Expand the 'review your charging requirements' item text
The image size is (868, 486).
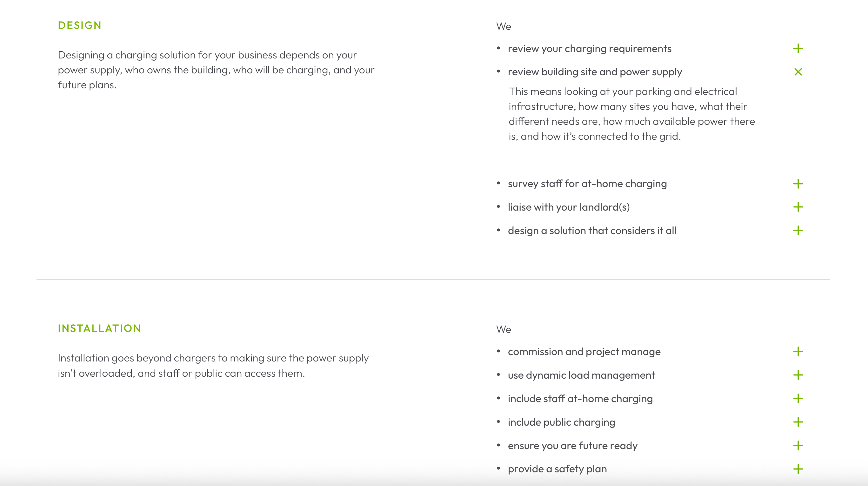click(x=589, y=49)
